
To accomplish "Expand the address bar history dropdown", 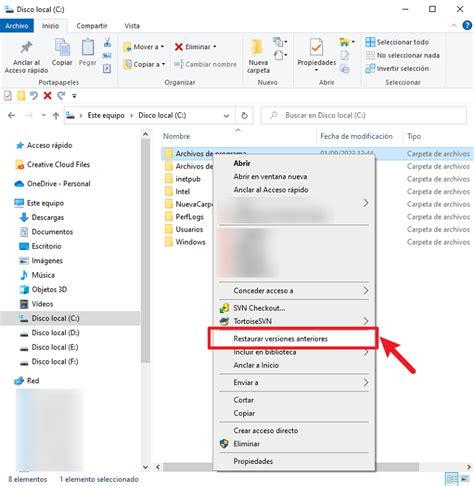I will 226,116.
